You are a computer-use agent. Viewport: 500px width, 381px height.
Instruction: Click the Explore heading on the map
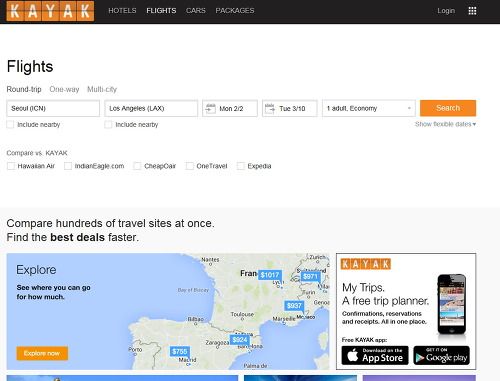(x=36, y=270)
